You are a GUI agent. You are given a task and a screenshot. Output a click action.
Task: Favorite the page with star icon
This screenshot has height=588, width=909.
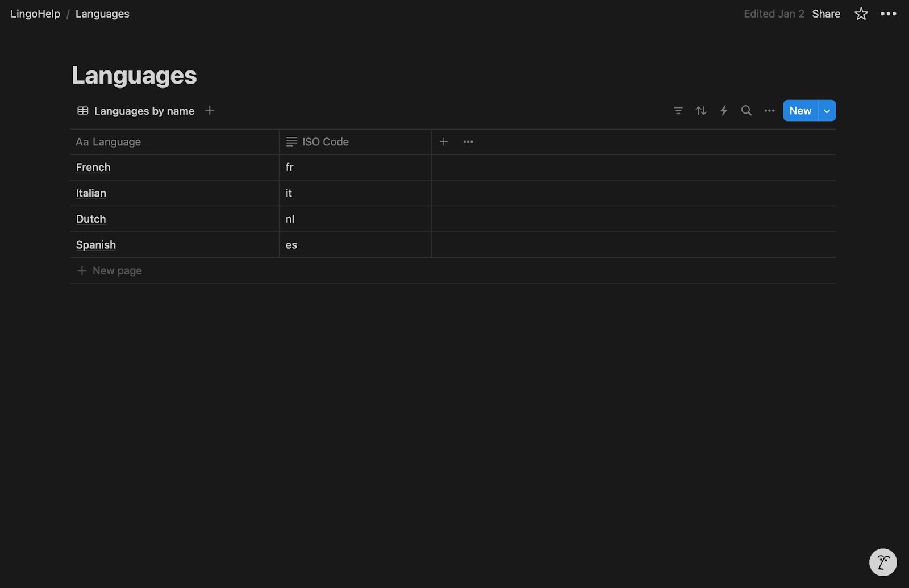click(861, 14)
